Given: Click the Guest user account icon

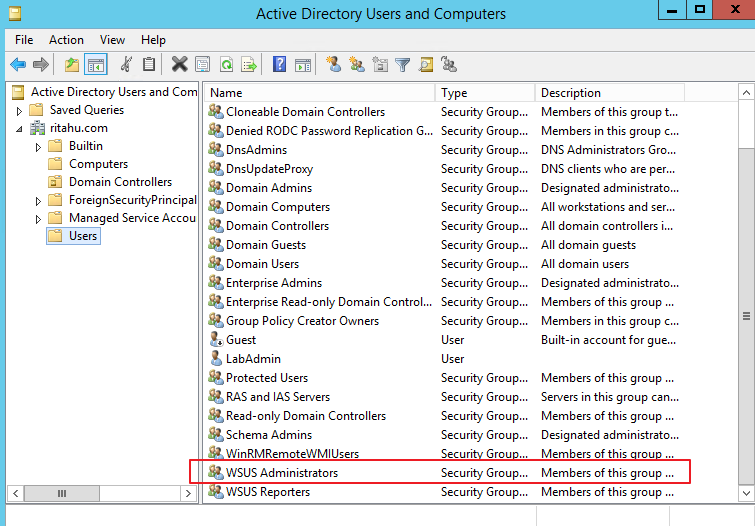Looking at the screenshot, I should tap(216, 340).
